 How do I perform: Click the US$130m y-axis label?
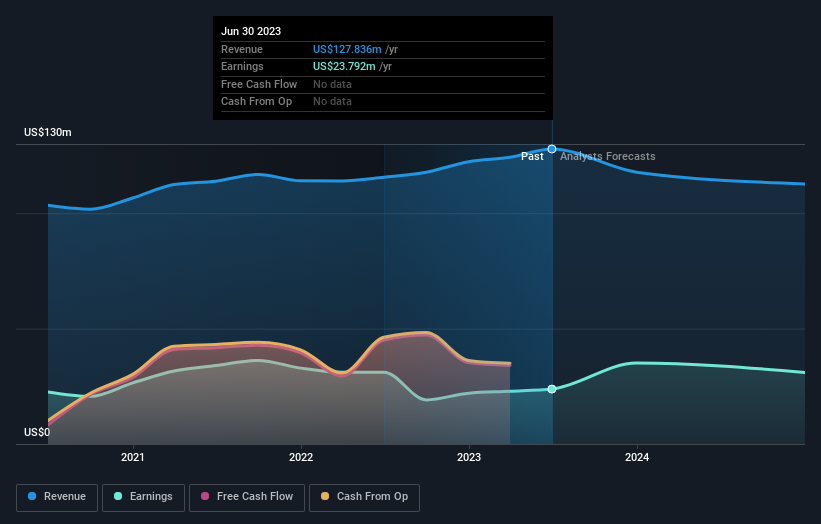coord(48,132)
